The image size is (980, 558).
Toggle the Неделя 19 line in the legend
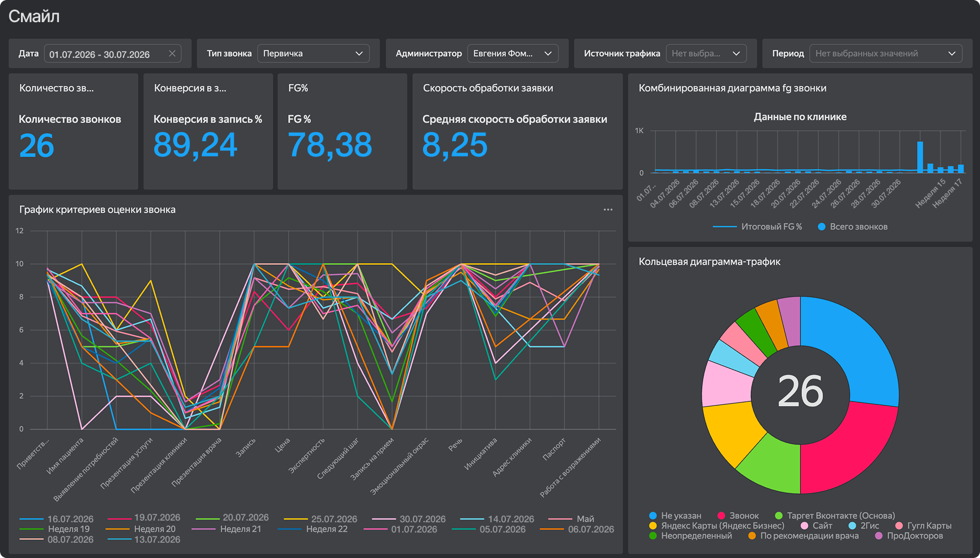(54, 529)
